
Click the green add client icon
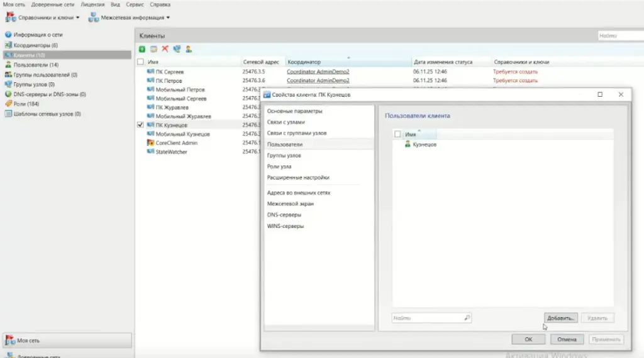point(142,49)
